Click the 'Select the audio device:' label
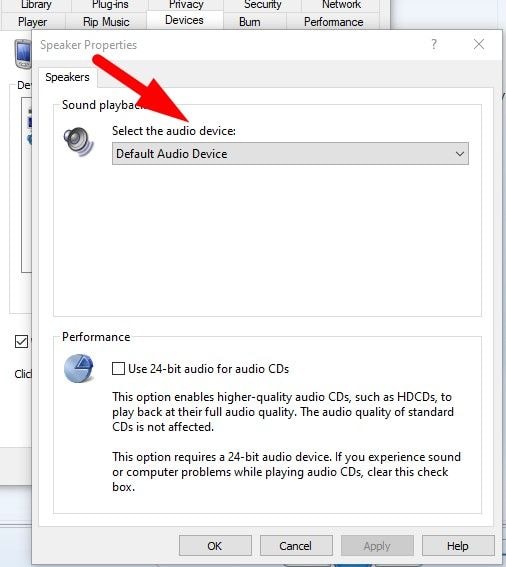 click(174, 131)
